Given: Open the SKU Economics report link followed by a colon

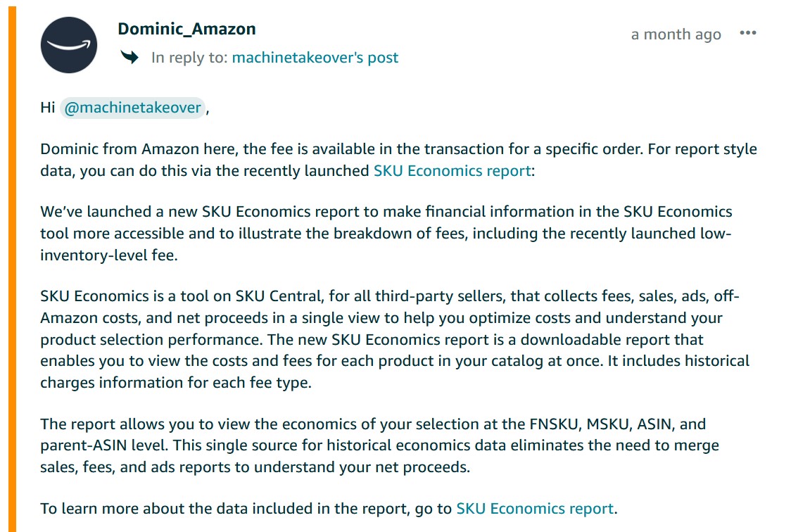Looking at the screenshot, I should [452, 171].
